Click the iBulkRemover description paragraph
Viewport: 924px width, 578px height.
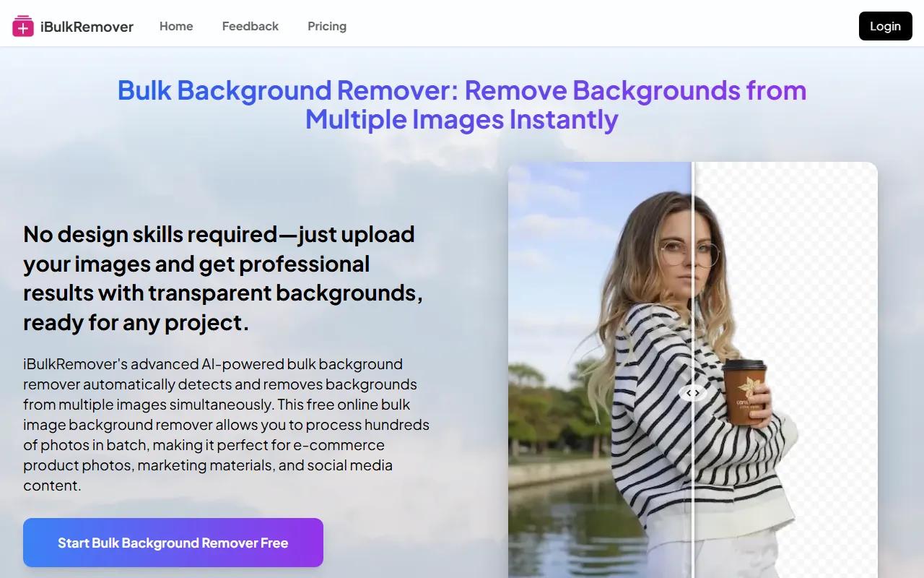(226, 424)
